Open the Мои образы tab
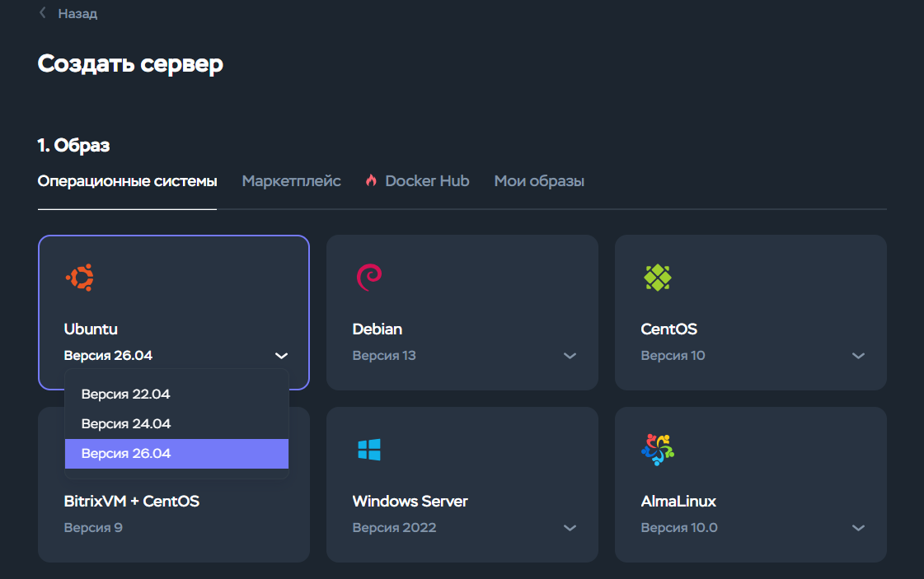Screen dimensions: 924x579 pyautogui.click(x=539, y=181)
